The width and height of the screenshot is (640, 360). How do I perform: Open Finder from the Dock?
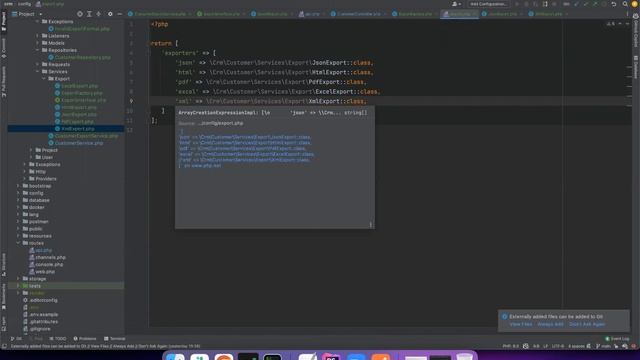[x=175, y=356]
